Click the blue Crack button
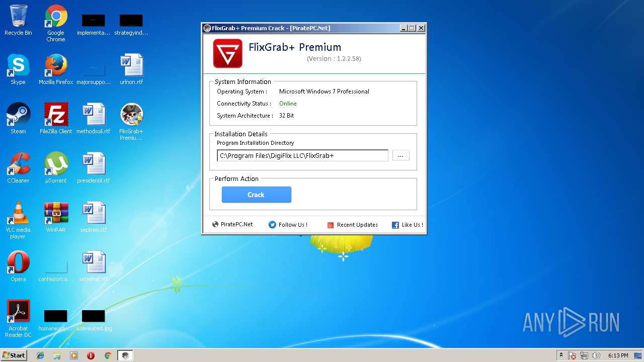Screen dimensions: 644x362 pos(257,195)
